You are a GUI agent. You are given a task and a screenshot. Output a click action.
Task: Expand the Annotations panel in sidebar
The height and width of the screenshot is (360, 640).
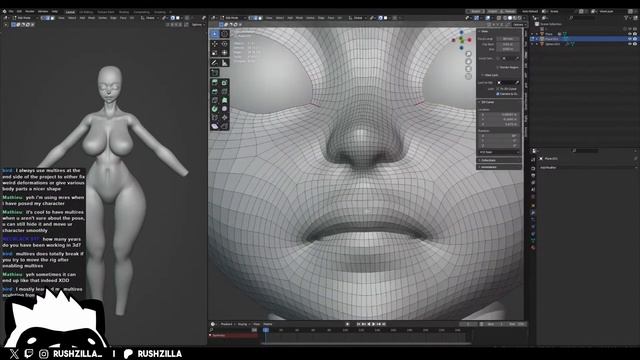pos(489,167)
